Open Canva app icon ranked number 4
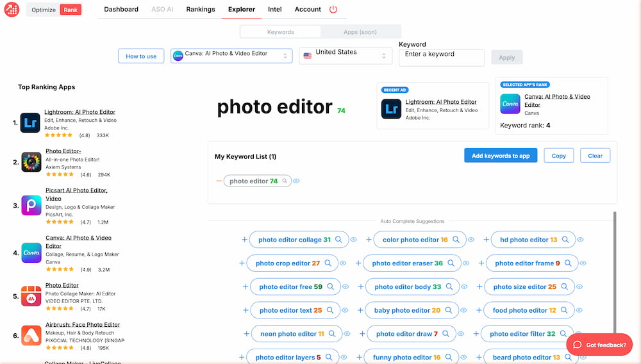 click(31, 253)
